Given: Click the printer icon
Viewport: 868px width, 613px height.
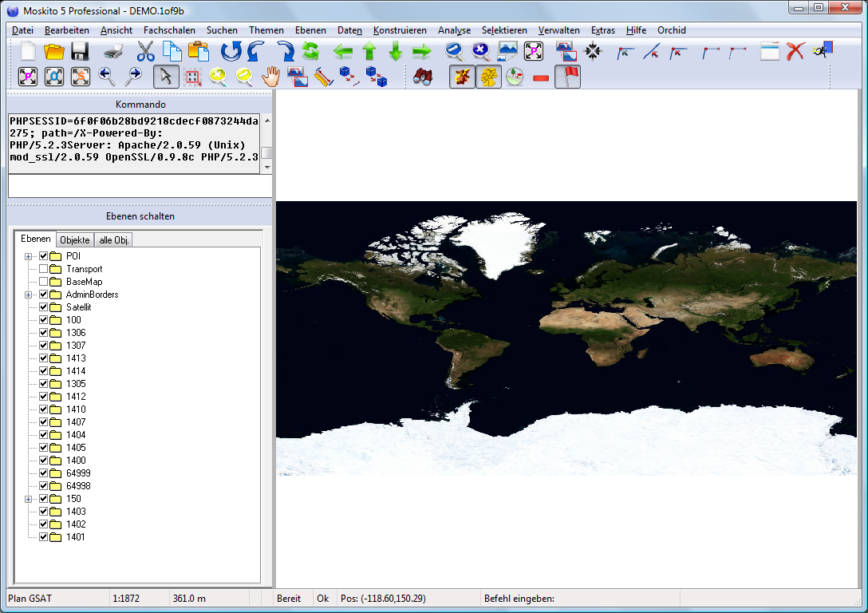Looking at the screenshot, I should [114, 52].
